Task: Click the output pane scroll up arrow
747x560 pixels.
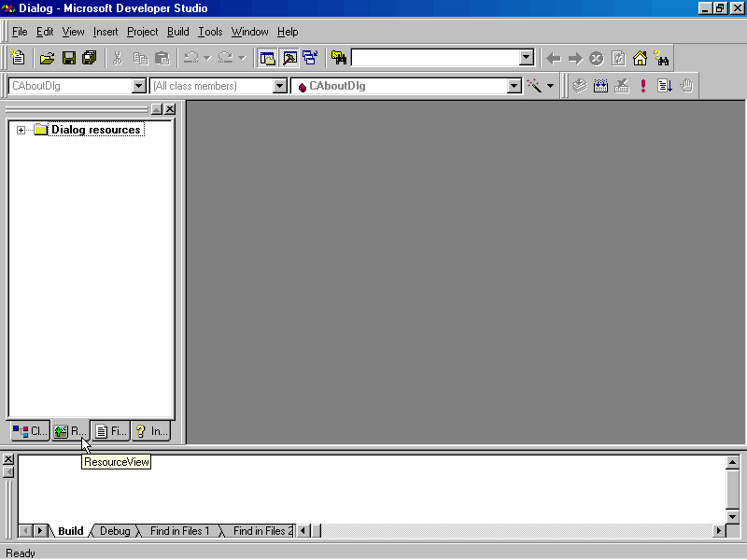Action: point(732,462)
